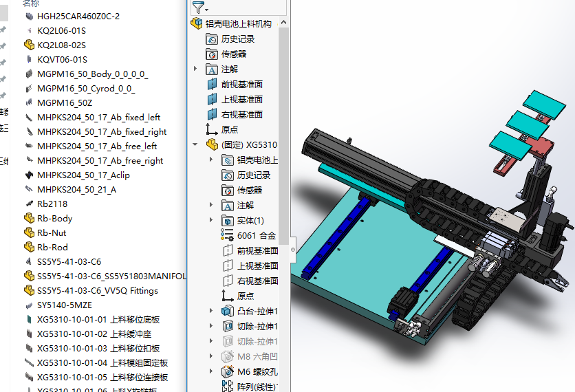Open the filter dropdown arrow beside the funnel
The image size is (575, 392).
207,10
